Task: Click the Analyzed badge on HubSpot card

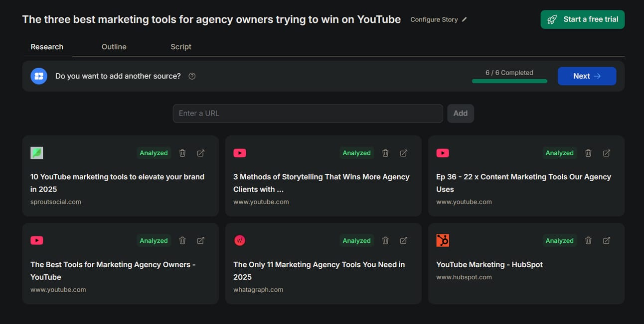Action: (x=559, y=241)
